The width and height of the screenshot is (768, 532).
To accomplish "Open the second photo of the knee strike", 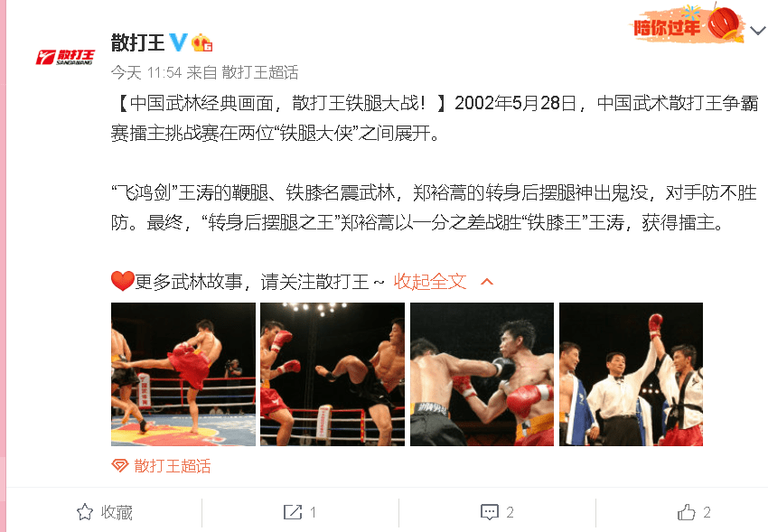I will (332, 374).
